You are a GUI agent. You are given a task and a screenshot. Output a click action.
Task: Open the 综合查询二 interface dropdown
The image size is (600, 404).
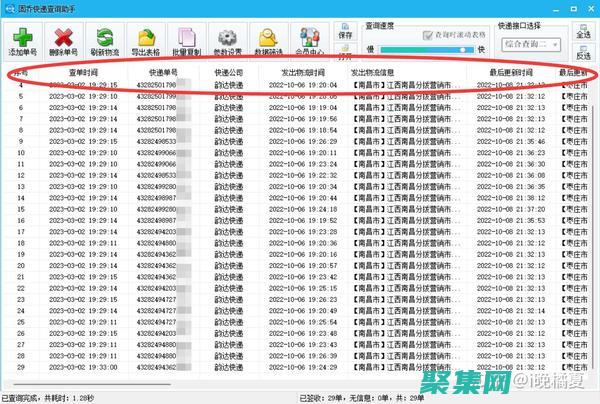pyautogui.click(x=531, y=45)
